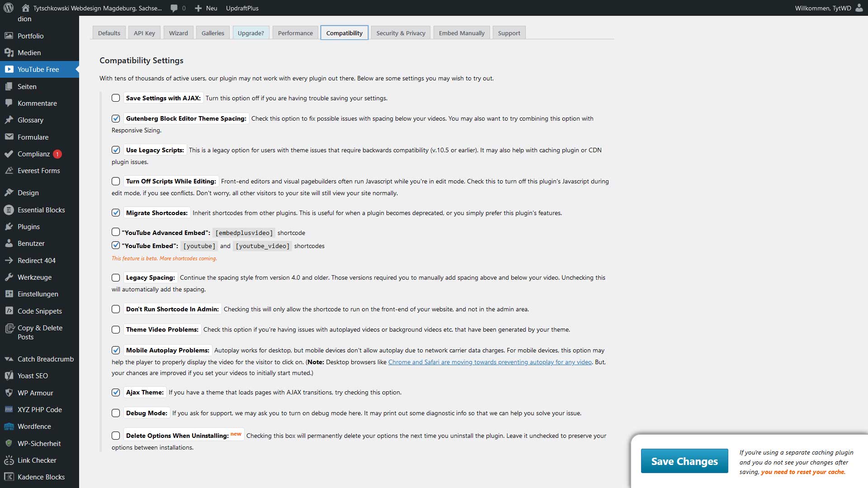Image resolution: width=868 pixels, height=488 pixels.
Task: Click the Portfolio sidebar icon
Action: pyautogui.click(x=9, y=36)
